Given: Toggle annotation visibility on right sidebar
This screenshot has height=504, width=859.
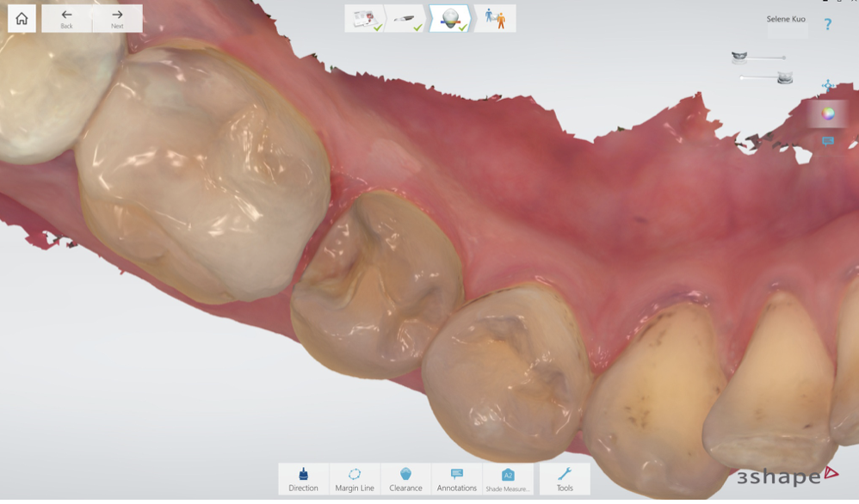Looking at the screenshot, I should [x=828, y=141].
